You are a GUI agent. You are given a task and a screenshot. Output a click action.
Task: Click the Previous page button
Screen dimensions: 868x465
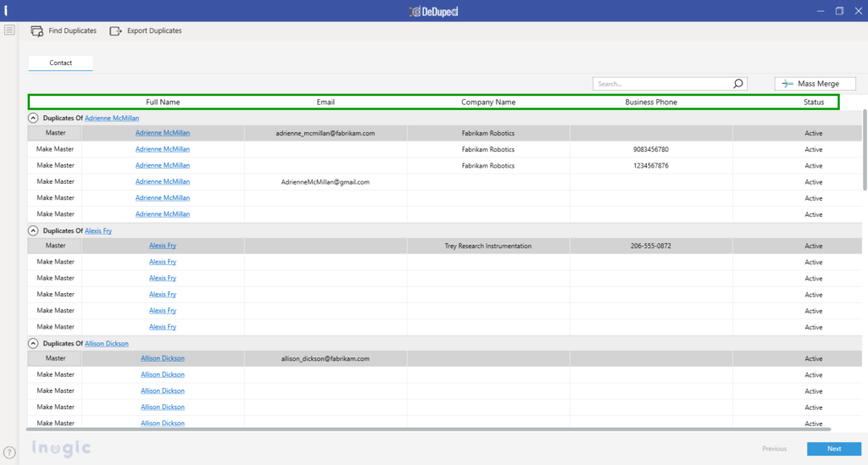pyautogui.click(x=774, y=448)
